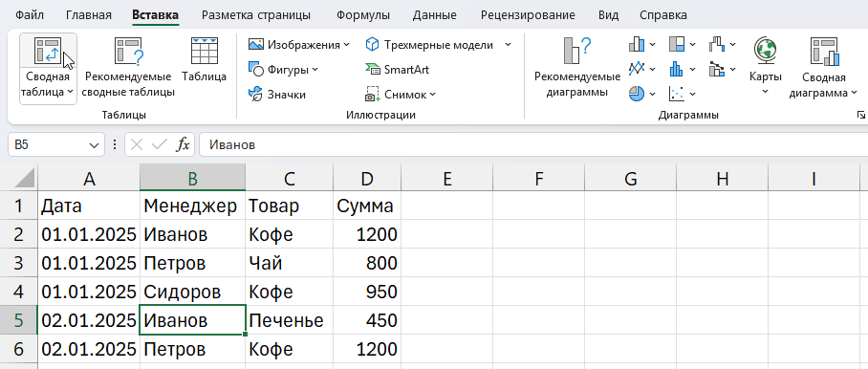Viewport: 868px width, 369px height.
Task: Expand the Сводная таблица dropdown arrow
Action: tap(71, 93)
